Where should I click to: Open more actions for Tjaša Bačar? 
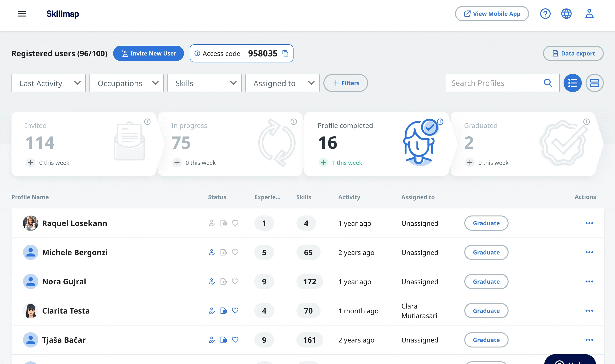click(589, 340)
